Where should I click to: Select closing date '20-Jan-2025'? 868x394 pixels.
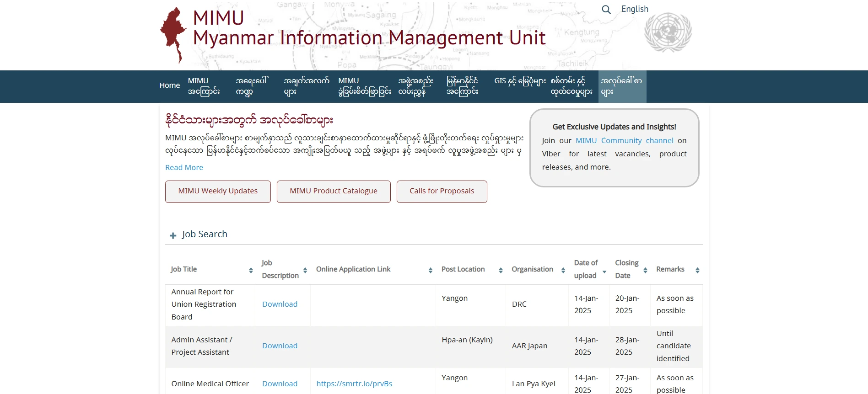(x=627, y=304)
